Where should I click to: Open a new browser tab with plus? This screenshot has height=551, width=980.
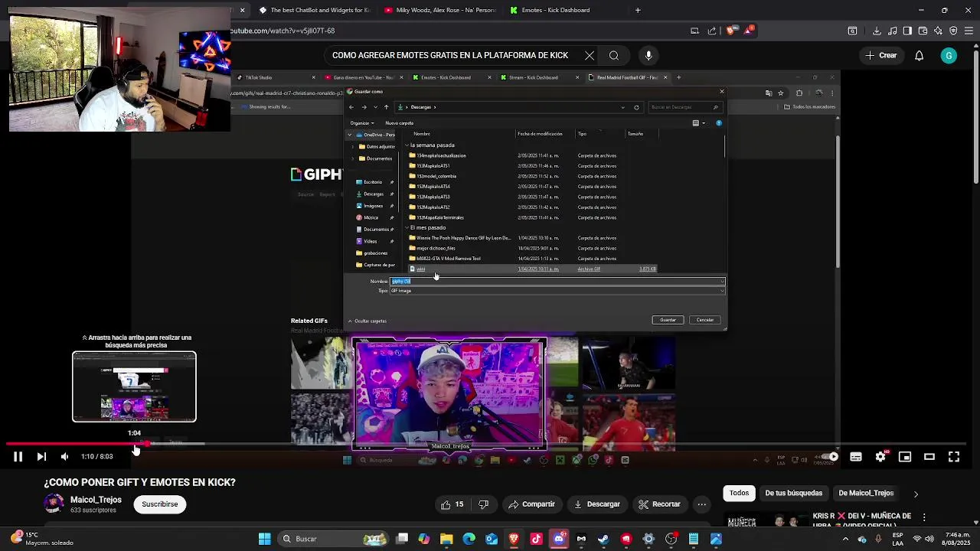(x=638, y=10)
